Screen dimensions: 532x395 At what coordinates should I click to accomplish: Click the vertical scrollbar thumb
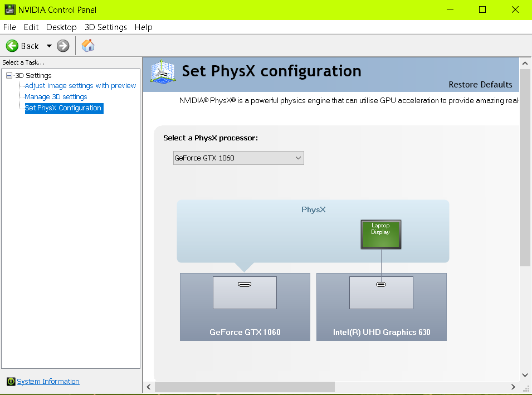tap(525, 168)
